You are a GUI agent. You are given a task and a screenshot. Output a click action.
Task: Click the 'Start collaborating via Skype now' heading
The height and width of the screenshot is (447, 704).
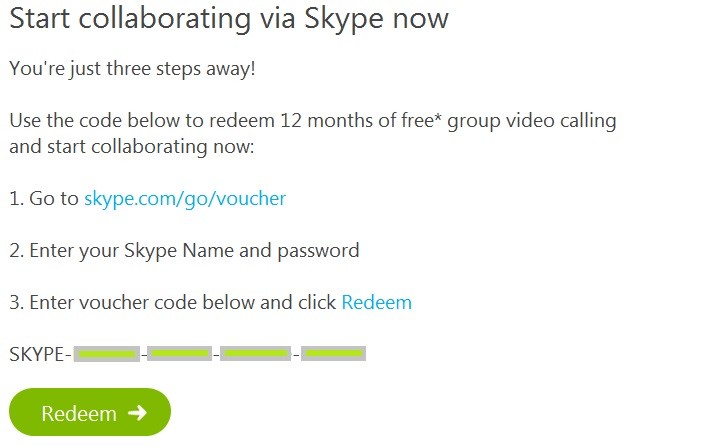(x=229, y=19)
